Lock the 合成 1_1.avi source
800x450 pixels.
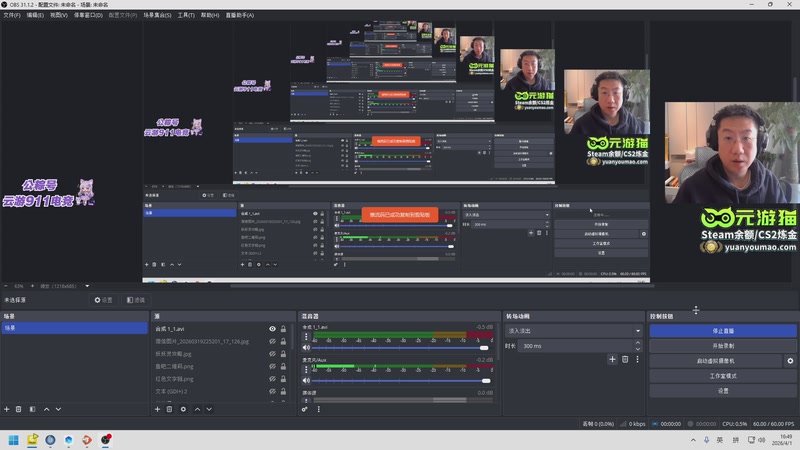tap(283, 329)
